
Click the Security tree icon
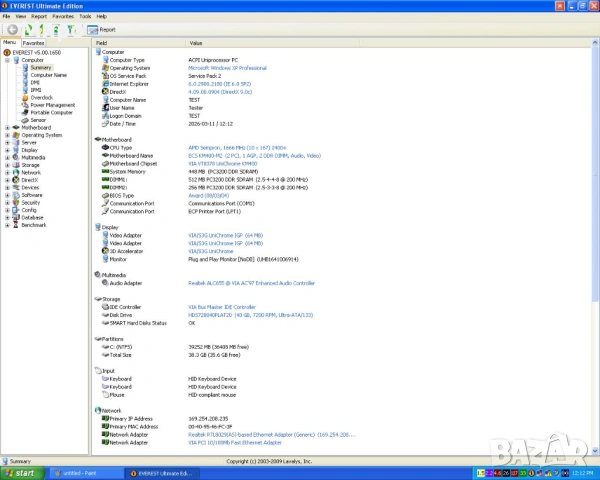(16, 202)
